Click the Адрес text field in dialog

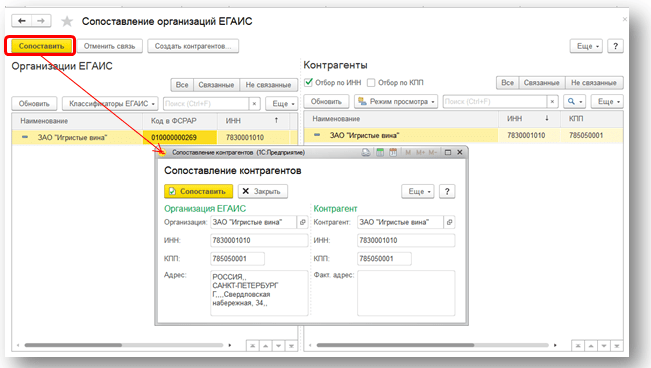point(259,293)
